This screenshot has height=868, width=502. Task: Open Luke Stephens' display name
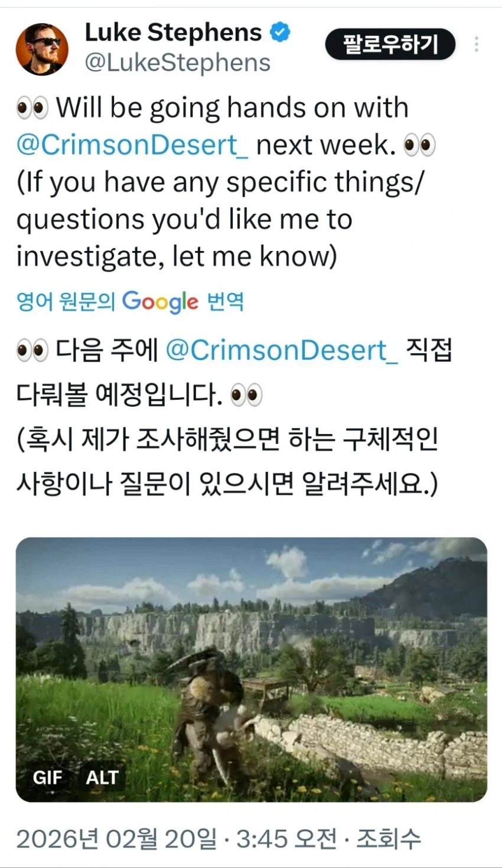click(173, 32)
